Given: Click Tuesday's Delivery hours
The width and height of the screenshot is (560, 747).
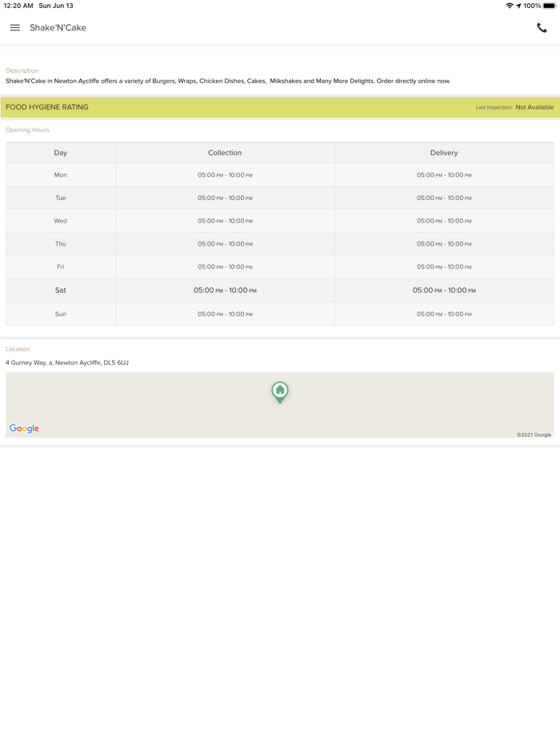Looking at the screenshot, I should 444,198.
